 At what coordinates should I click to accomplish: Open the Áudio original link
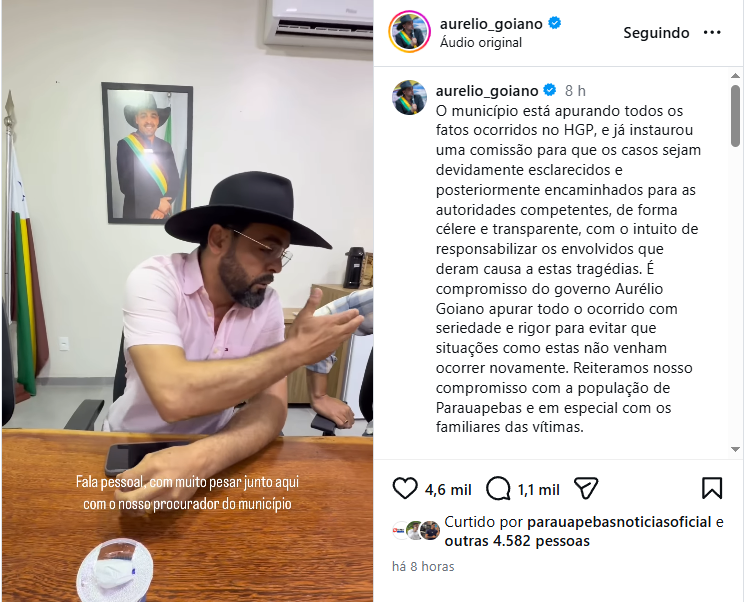[x=481, y=42]
